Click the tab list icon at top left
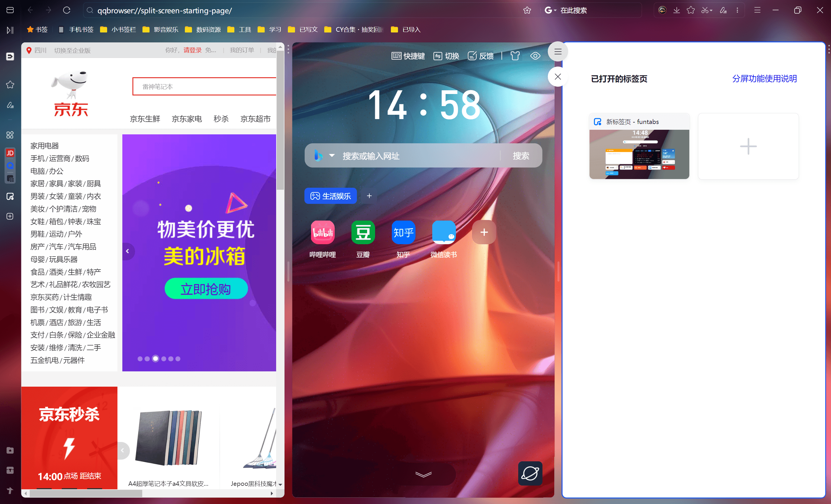Viewport: 831px width, 504px height. [10, 10]
